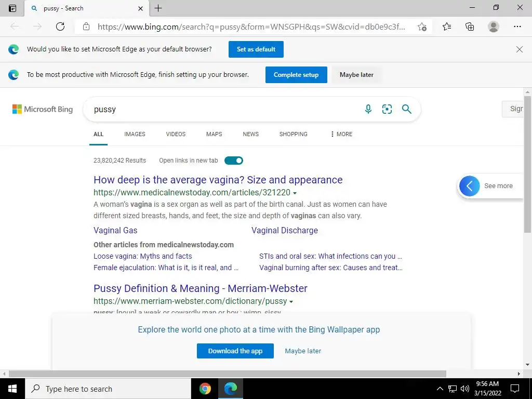532x399 pixels.
Task: Open the Vaginal Gas sublink
Action: [115, 230]
